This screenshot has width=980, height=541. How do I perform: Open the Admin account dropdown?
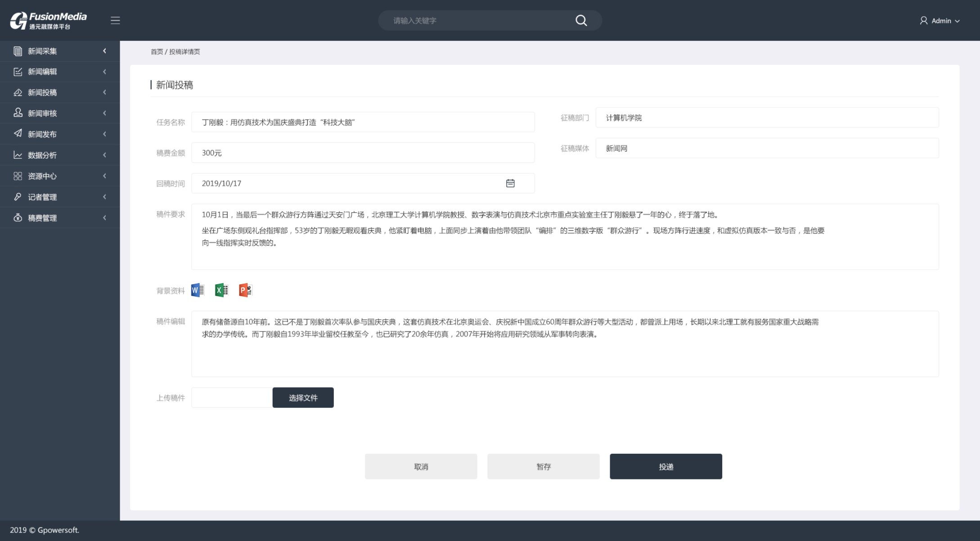(941, 21)
